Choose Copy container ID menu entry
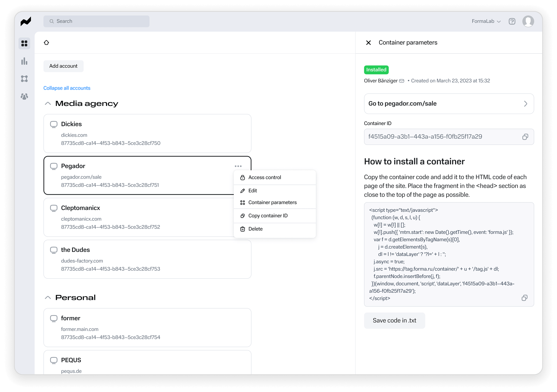This screenshot has height=392, width=557. [275, 216]
